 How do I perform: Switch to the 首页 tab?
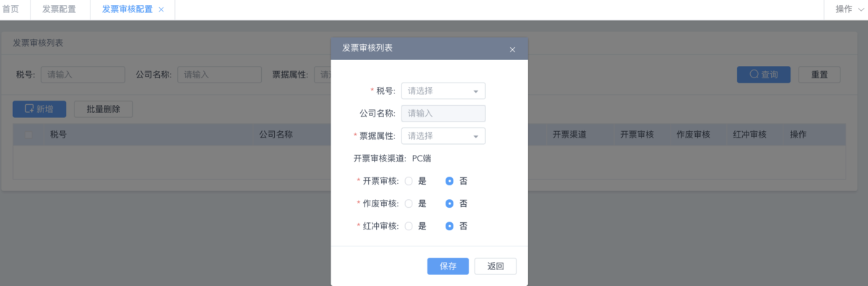click(x=11, y=9)
